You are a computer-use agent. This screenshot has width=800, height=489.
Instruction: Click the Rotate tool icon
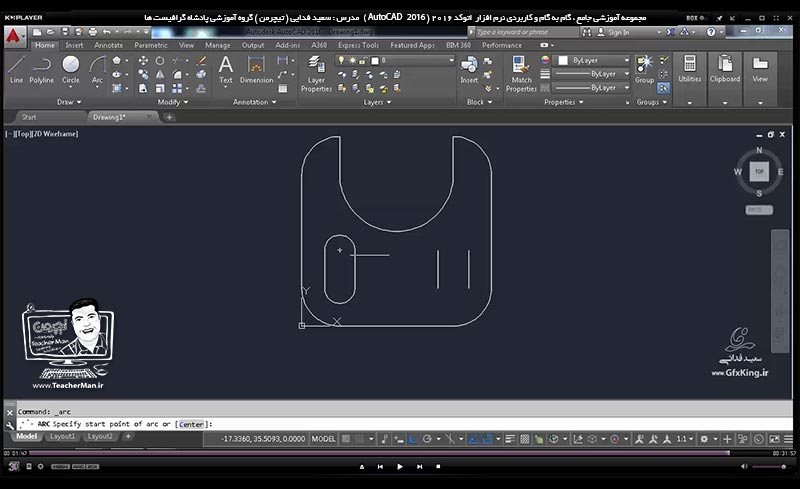(160, 61)
